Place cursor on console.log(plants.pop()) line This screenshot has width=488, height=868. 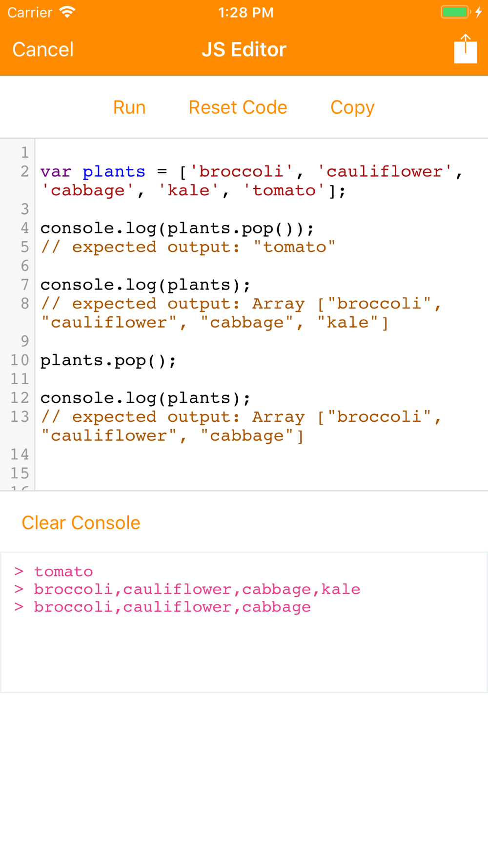177,228
